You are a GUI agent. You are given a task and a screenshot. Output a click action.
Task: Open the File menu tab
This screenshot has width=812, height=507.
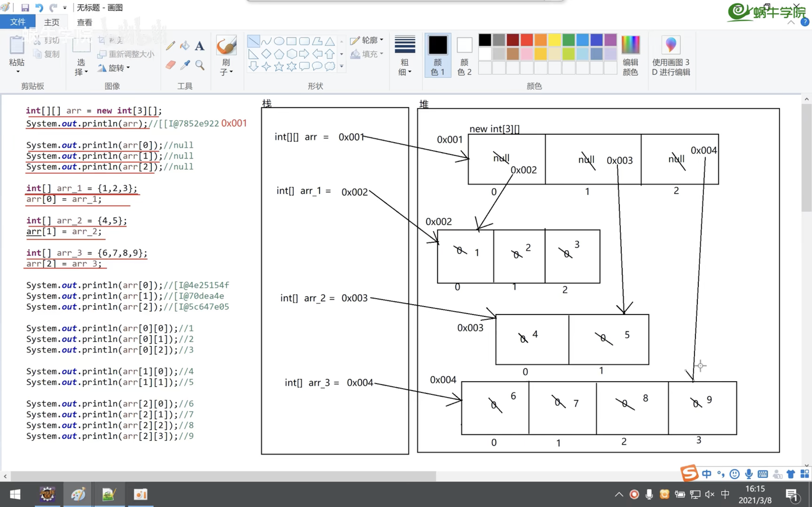coord(17,22)
